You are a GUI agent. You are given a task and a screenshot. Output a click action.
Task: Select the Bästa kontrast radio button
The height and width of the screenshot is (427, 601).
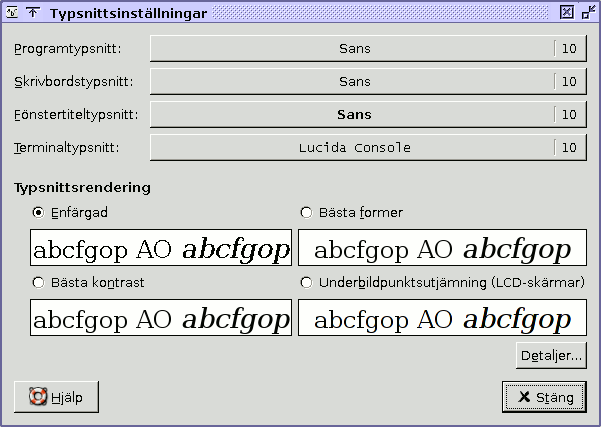[38, 283]
